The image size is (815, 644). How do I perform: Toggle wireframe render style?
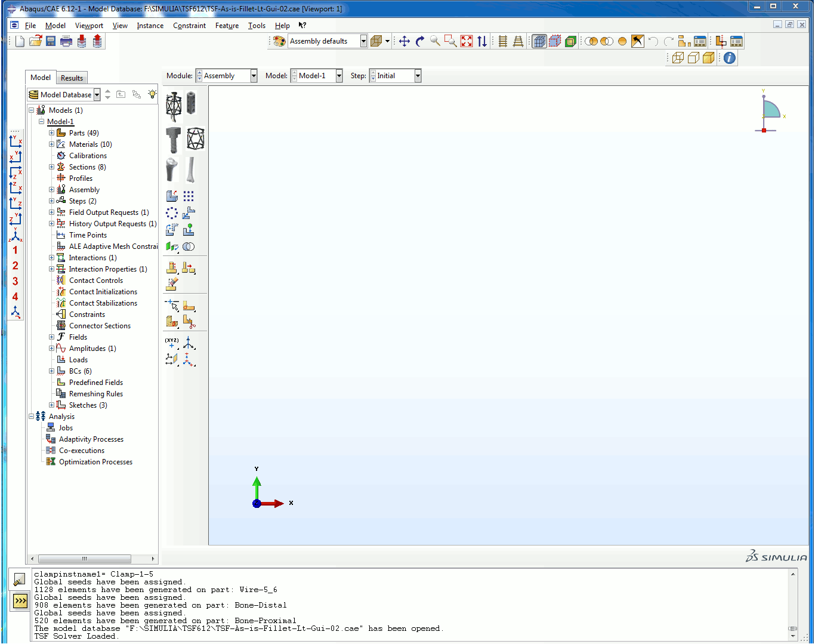tap(678, 58)
